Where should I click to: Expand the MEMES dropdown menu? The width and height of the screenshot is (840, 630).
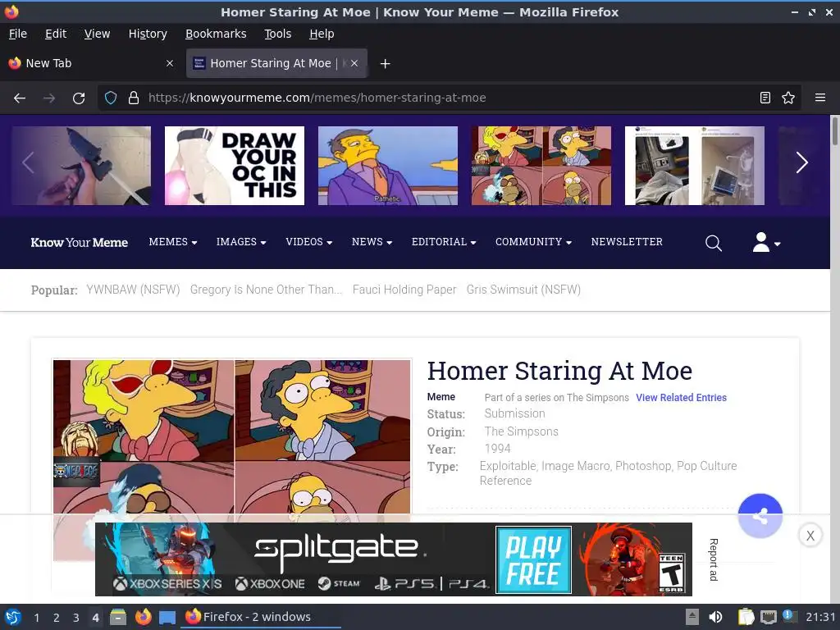(173, 242)
